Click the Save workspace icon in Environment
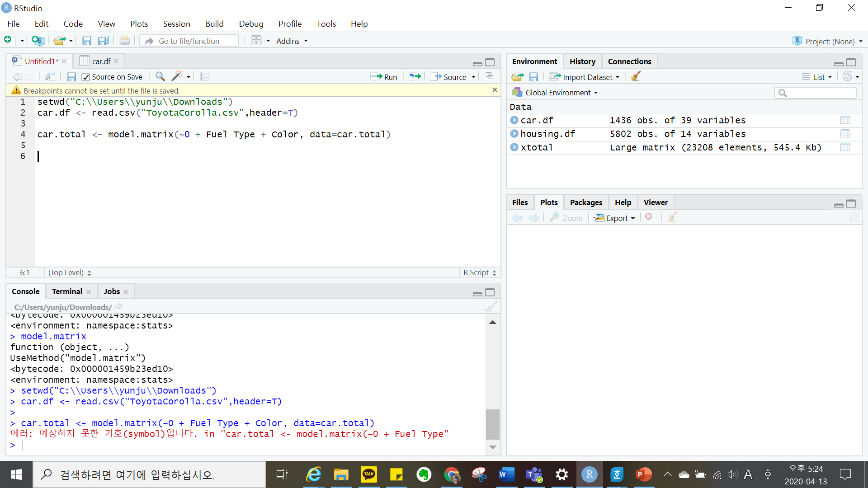 pos(533,77)
